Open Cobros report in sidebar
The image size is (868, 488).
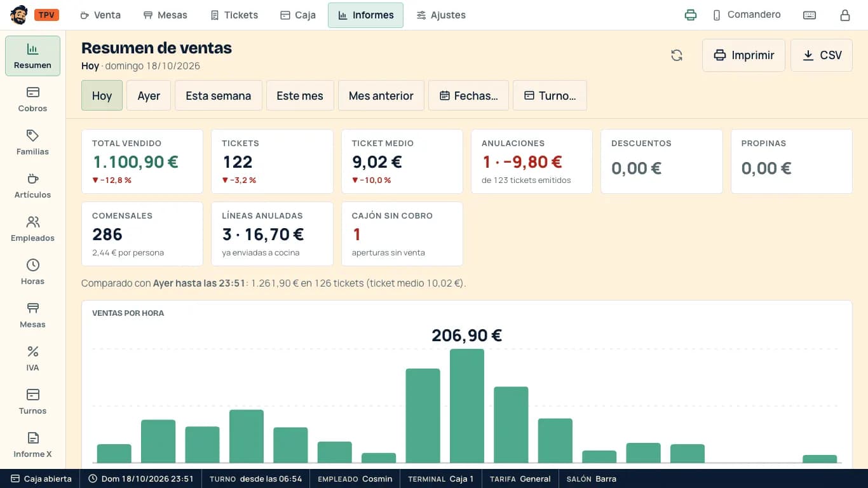coord(32,99)
